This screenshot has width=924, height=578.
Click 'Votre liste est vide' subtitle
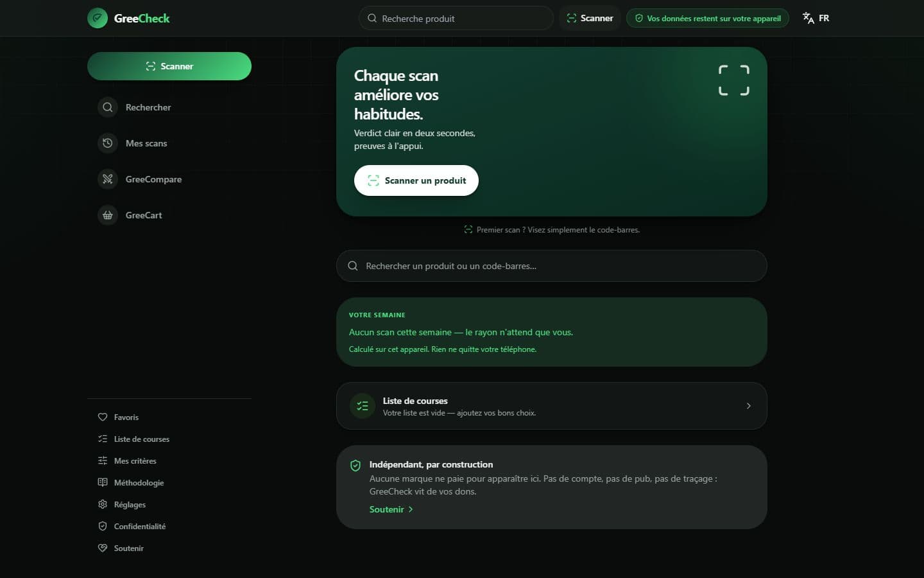pyautogui.click(x=459, y=413)
